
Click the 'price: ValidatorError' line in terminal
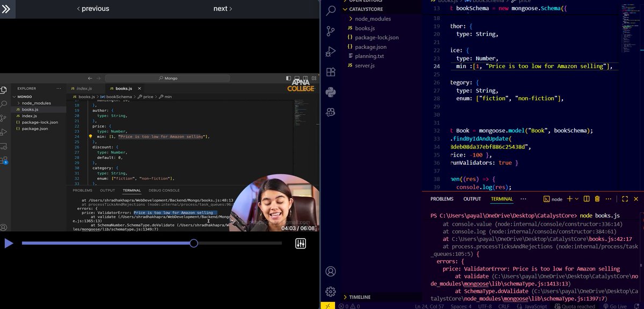tap(531, 269)
